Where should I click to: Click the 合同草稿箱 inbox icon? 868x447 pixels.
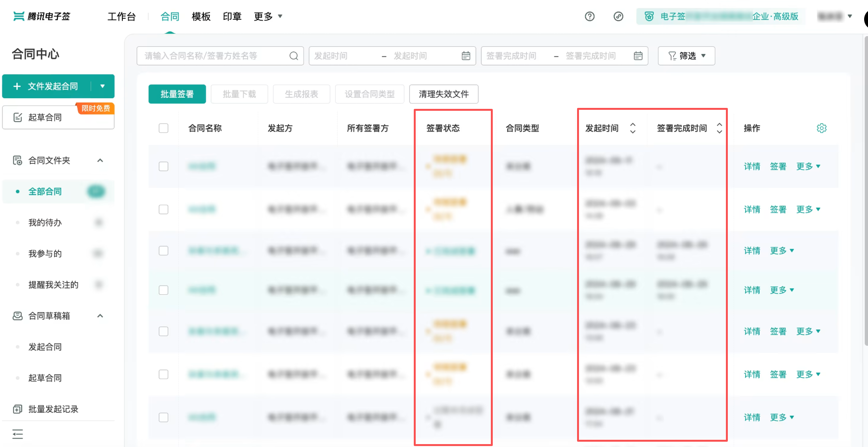point(17,316)
